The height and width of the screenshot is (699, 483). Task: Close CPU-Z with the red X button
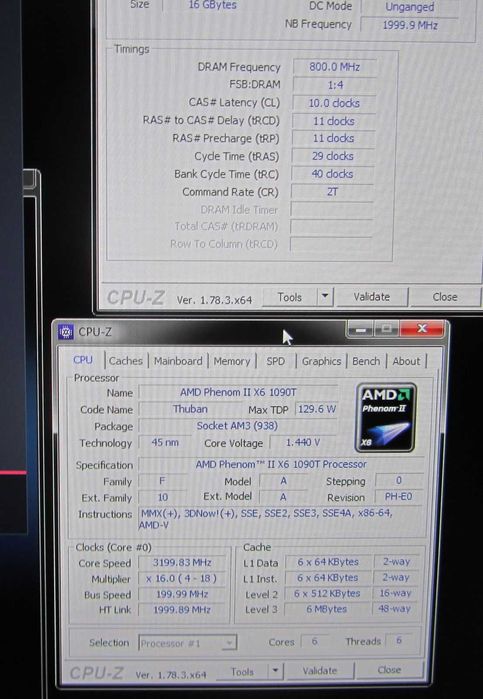[x=422, y=329]
